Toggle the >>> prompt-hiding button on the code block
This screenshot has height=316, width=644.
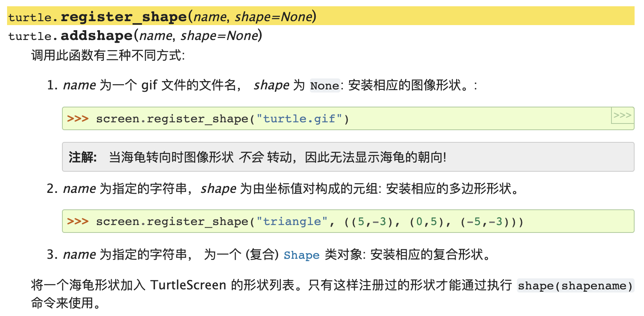tap(622, 115)
